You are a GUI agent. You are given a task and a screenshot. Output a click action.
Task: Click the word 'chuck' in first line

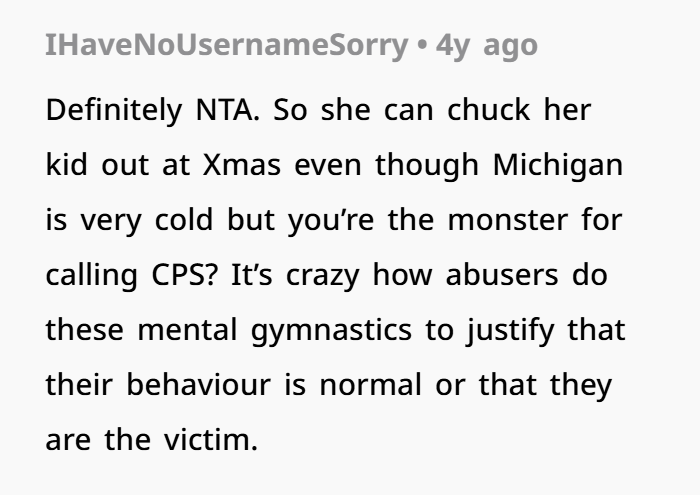tap(488, 110)
